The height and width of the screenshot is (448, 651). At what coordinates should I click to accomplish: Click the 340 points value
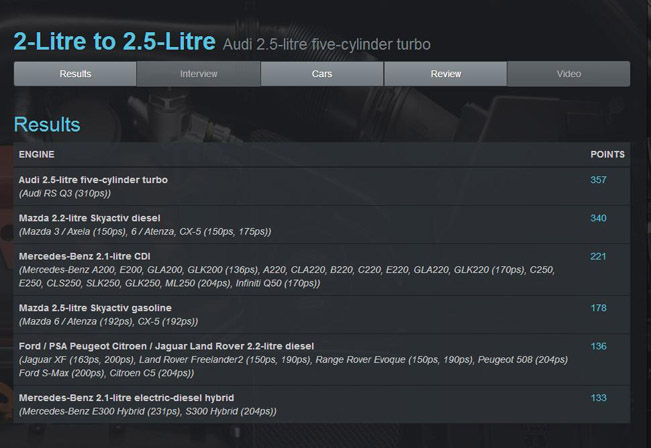pos(598,218)
